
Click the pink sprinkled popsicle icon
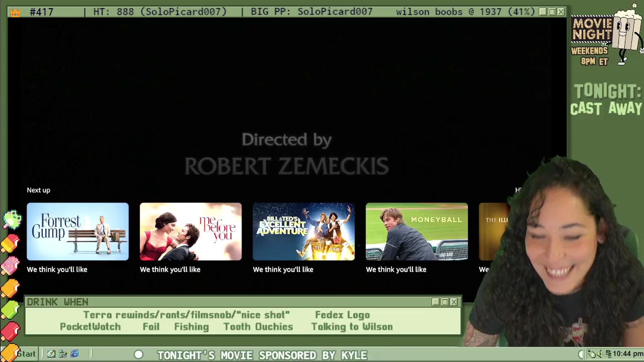tap(10, 265)
